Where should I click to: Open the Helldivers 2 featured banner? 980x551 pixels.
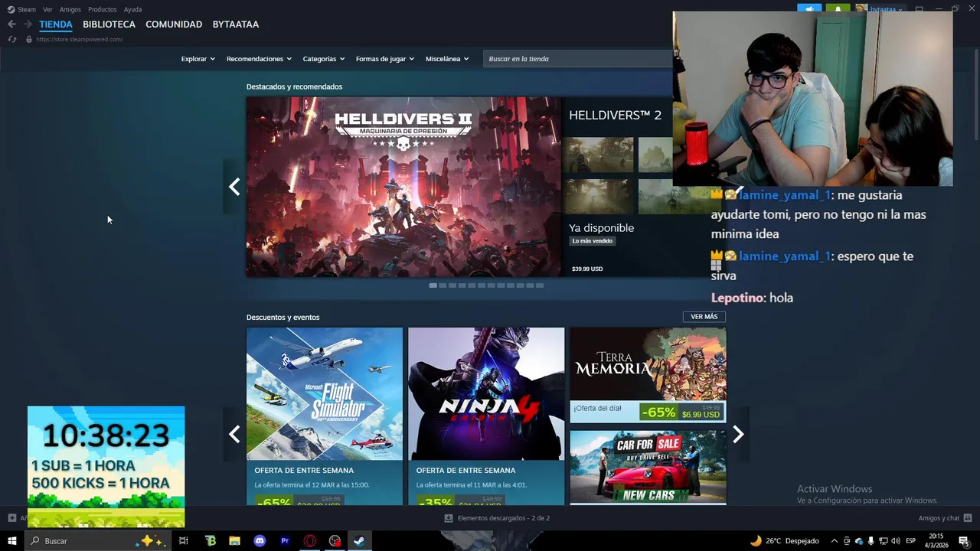click(403, 187)
